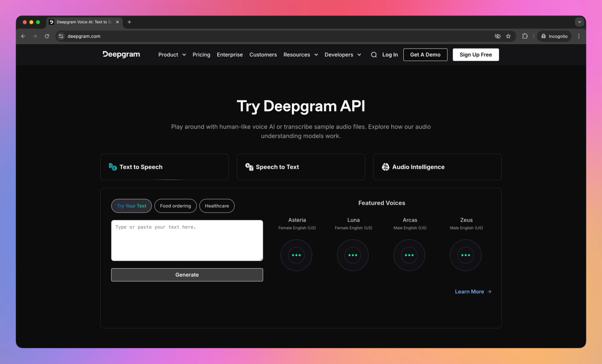Click the browser forward arrow
This screenshot has height=364, width=602.
click(x=35, y=36)
